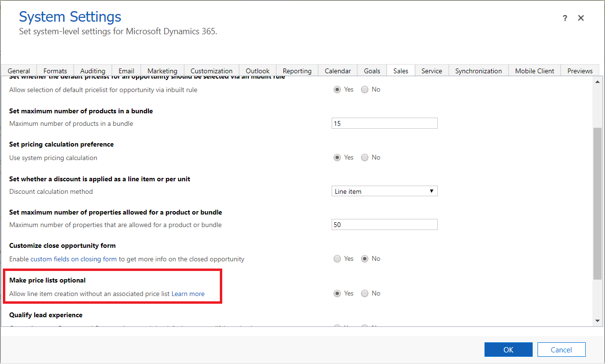Select 'Use system pricing calculation' label
605x364 pixels.
point(53,158)
